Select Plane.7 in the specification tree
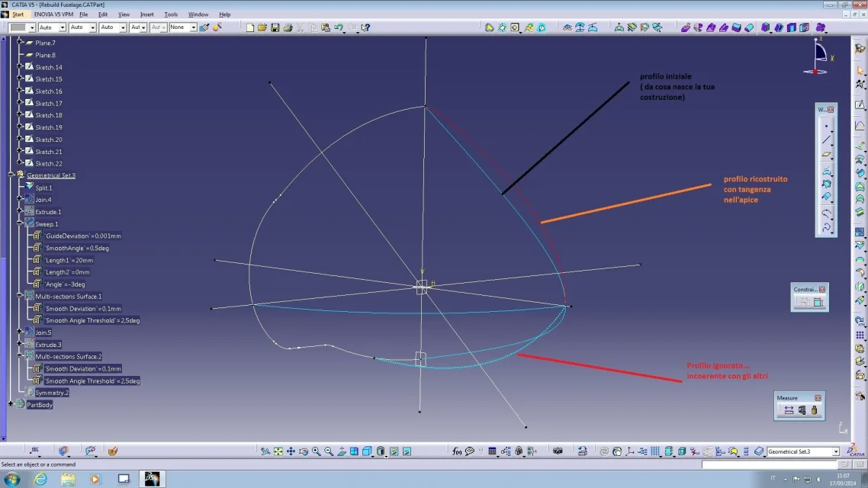Viewport: 868px width, 488px height. click(46, 43)
